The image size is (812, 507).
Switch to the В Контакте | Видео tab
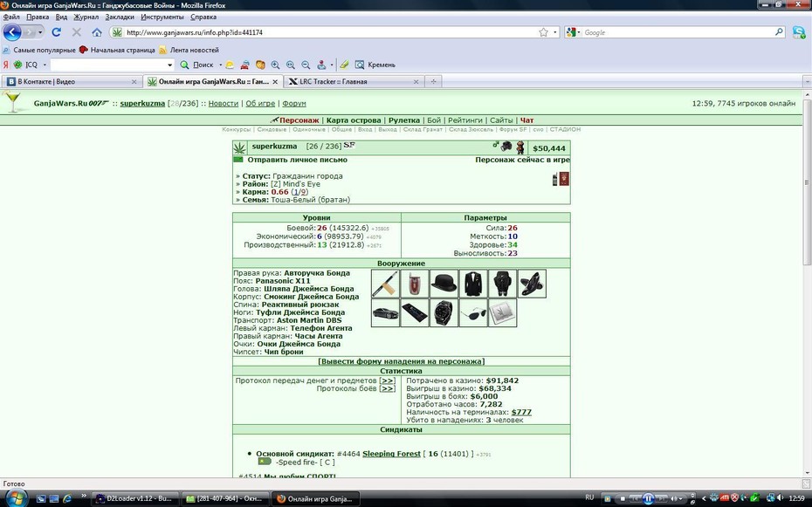(71, 81)
